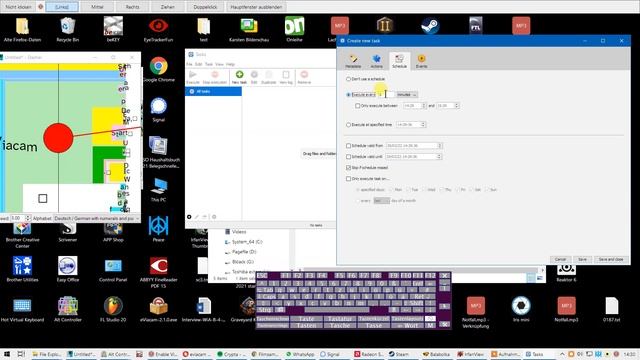This screenshot has width=640, height=360.
Task: Click the This PC desktop icon
Action: click(159, 189)
